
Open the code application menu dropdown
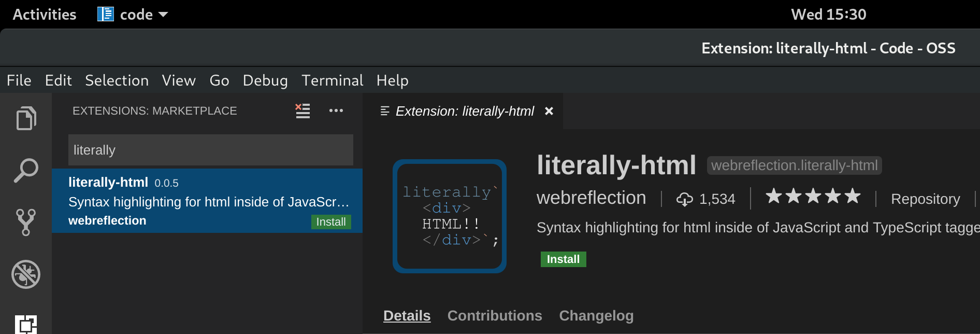(x=133, y=15)
